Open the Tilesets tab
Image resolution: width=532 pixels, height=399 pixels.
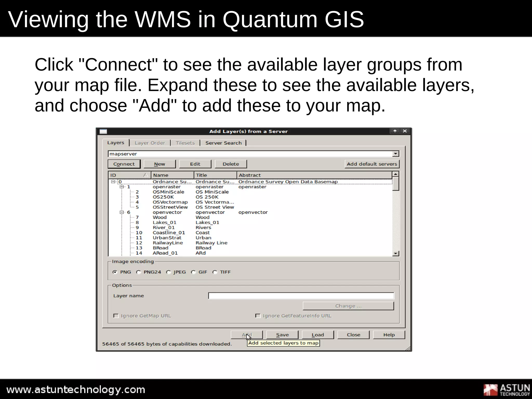pos(185,143)
